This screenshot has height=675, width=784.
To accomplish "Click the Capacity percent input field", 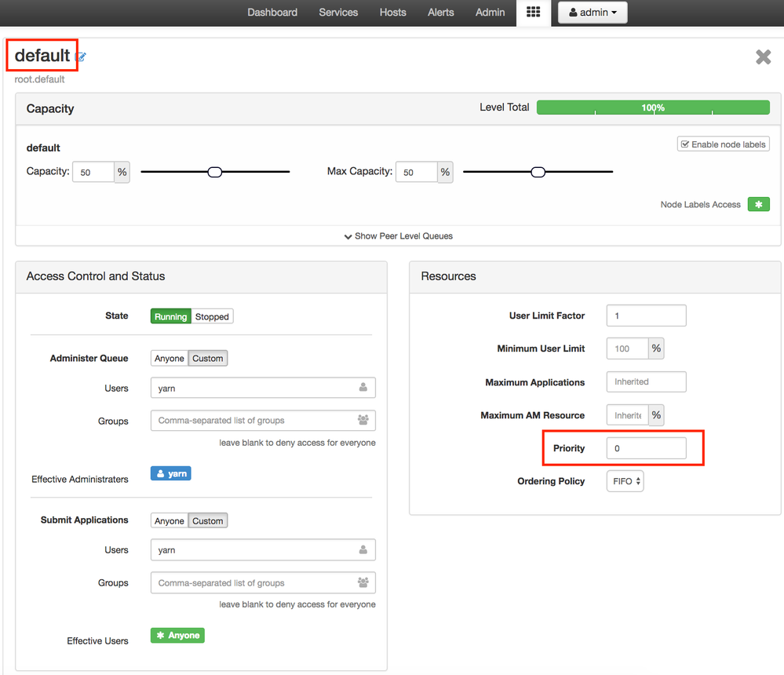I will coord(93,172).
